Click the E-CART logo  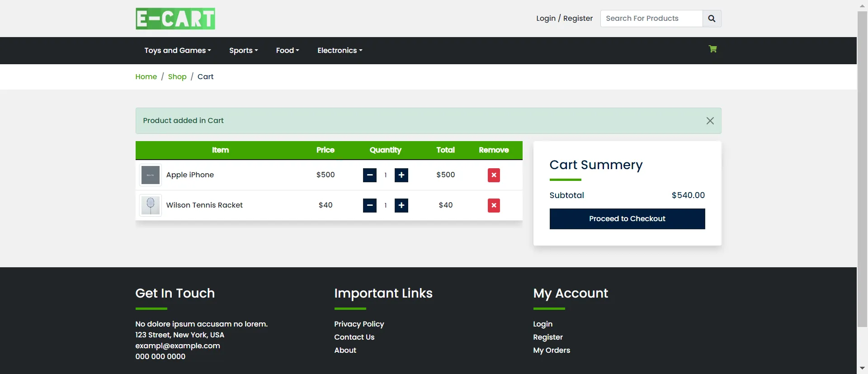click(x=175, y=19)
